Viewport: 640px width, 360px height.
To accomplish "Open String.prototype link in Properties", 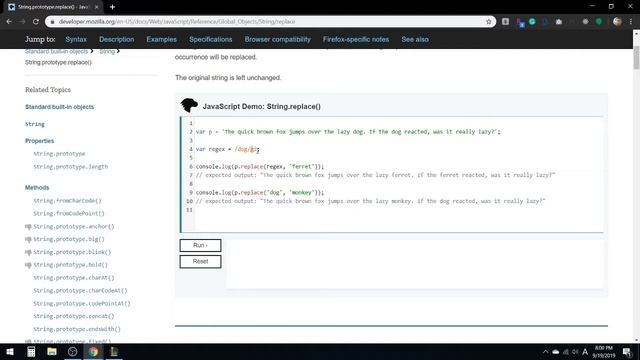I will click(x=59, y=154).
